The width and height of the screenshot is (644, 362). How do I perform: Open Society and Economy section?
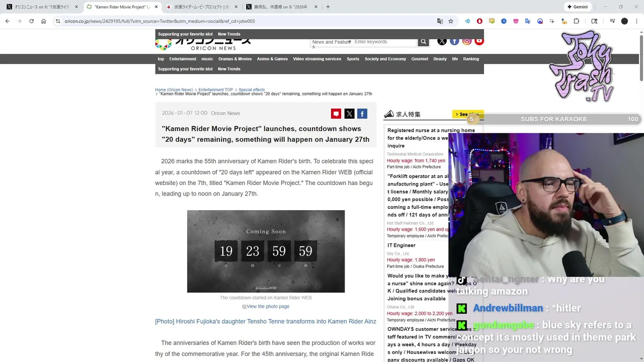pyautogui.click(x=385, y=59)
